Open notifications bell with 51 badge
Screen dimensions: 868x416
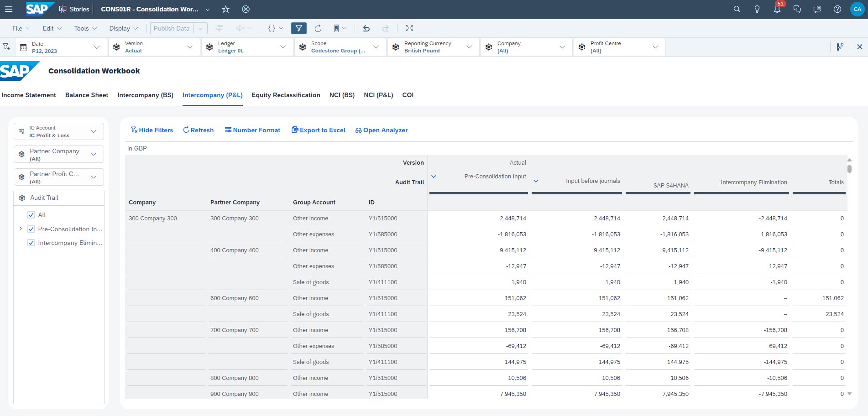pyautogui.click(x=777, y=8)
